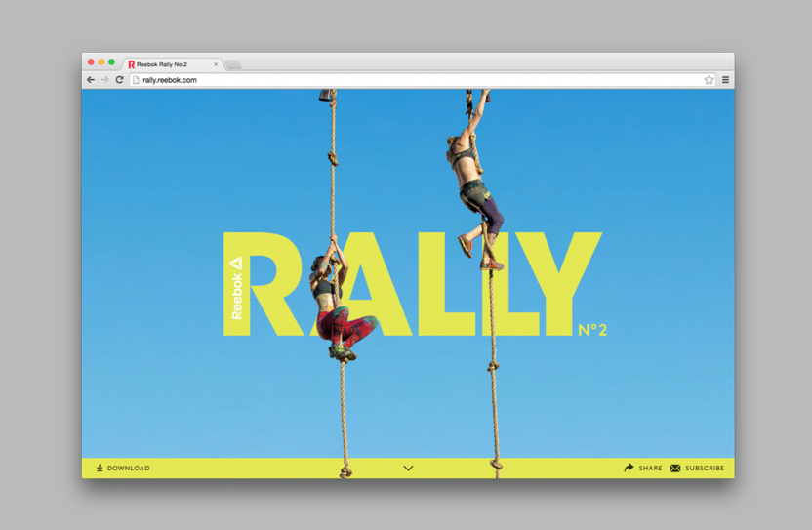Reload the page with refresh icon

point(120,80)
